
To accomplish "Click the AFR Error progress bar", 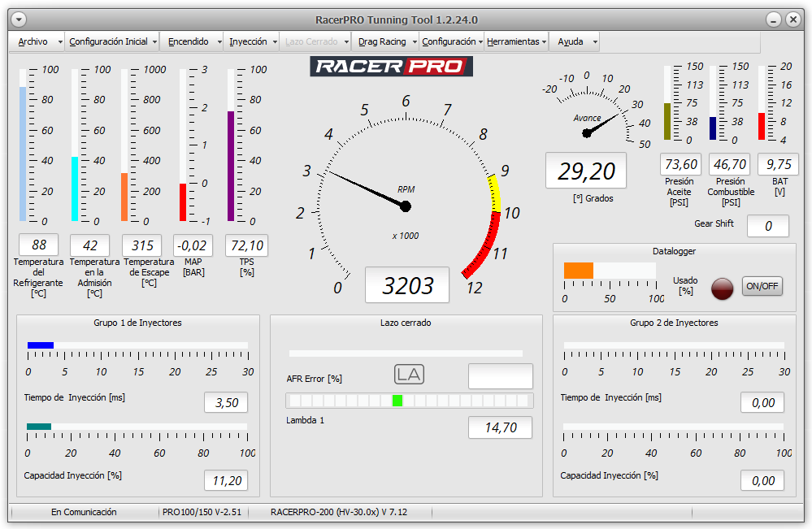I will click(x=406, y=353).
